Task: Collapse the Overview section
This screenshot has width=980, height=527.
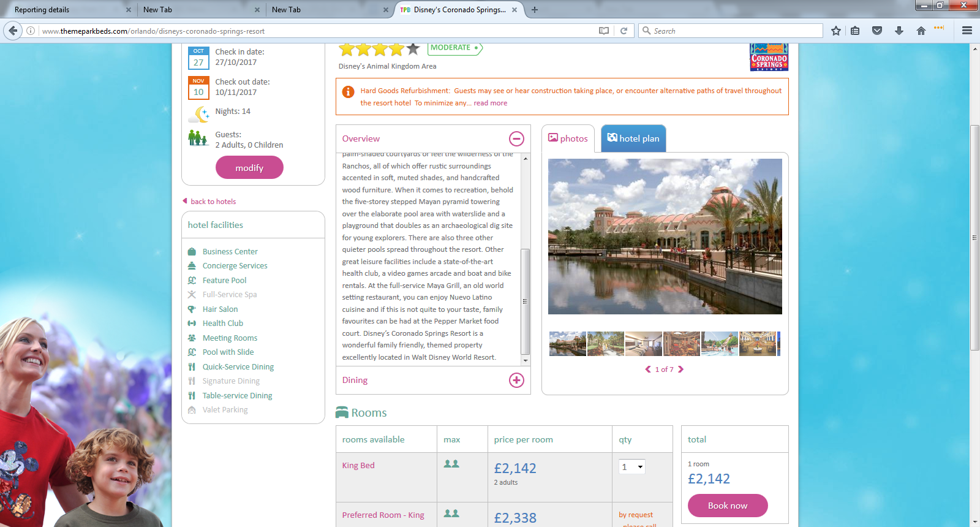Action: click(x=517, y=138)
